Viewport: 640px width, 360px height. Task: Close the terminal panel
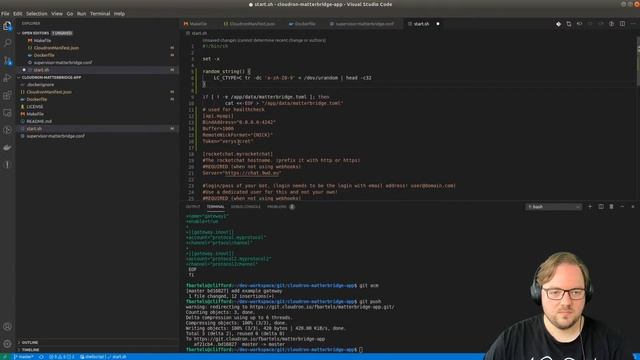(x=633, y=207)
